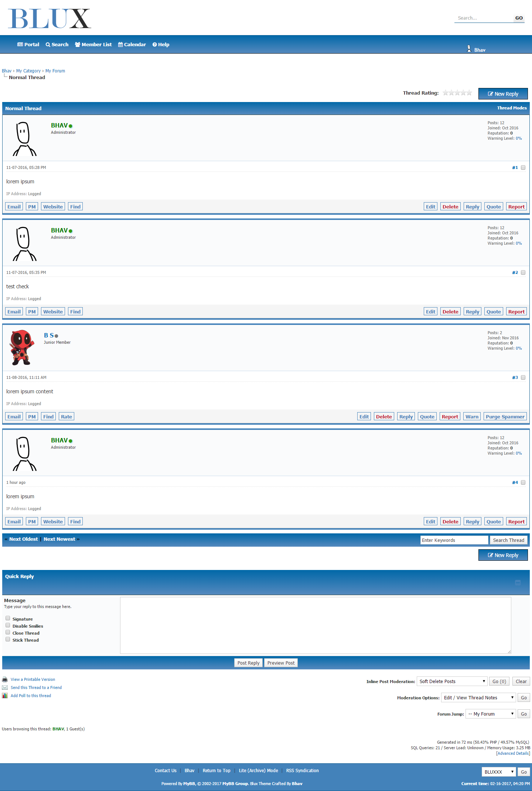Click the first thread rating star

(446, 93)
